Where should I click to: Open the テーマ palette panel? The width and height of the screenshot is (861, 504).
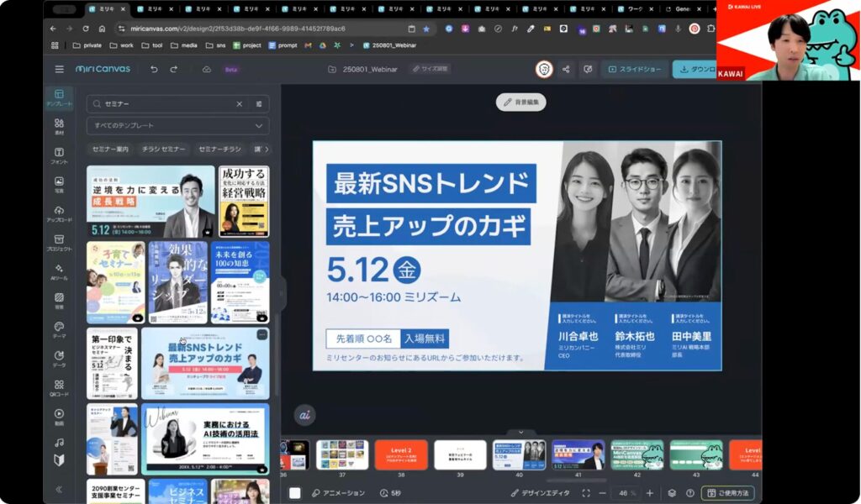pos(59,330)
